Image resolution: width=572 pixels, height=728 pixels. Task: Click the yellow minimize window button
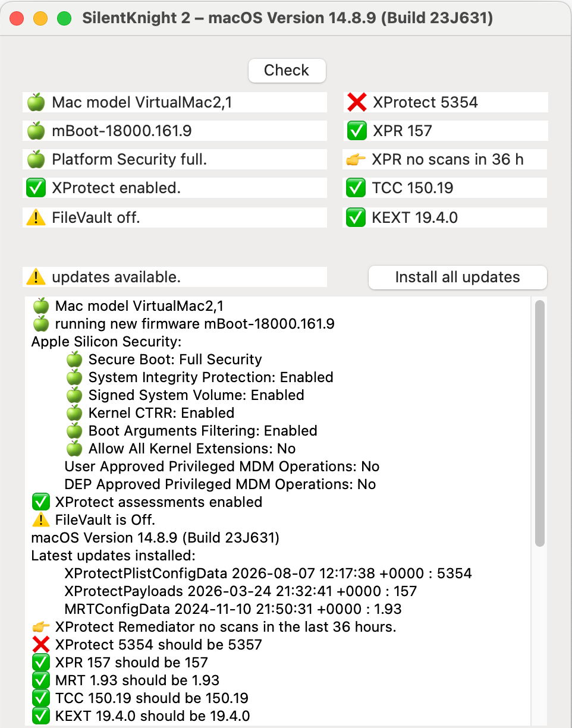(x=40, y=18)
